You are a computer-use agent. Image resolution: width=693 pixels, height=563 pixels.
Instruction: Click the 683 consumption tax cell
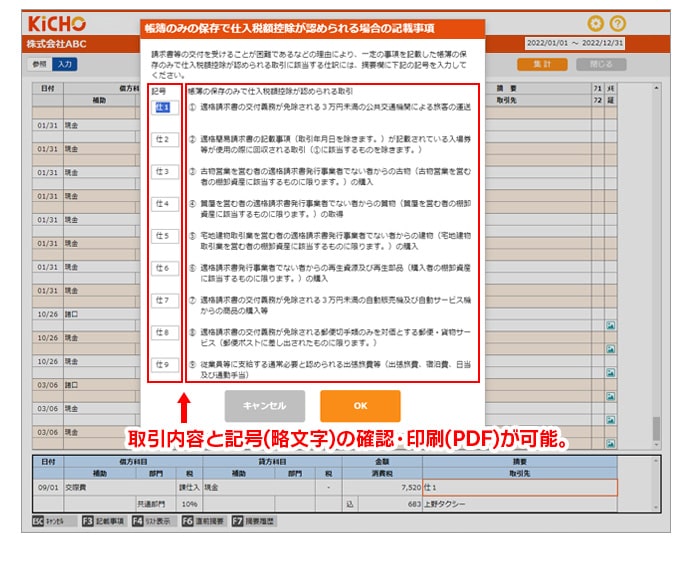tap(390, 504)
